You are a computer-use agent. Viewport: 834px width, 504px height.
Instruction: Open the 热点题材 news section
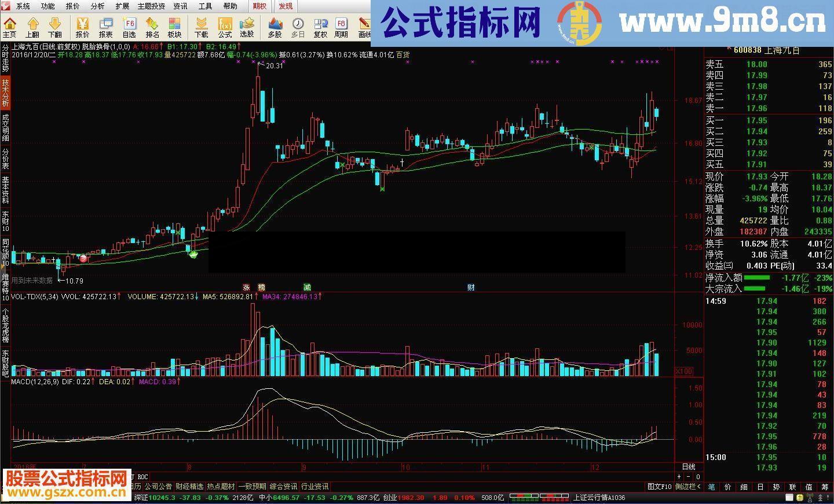click(x=222, y=486)
